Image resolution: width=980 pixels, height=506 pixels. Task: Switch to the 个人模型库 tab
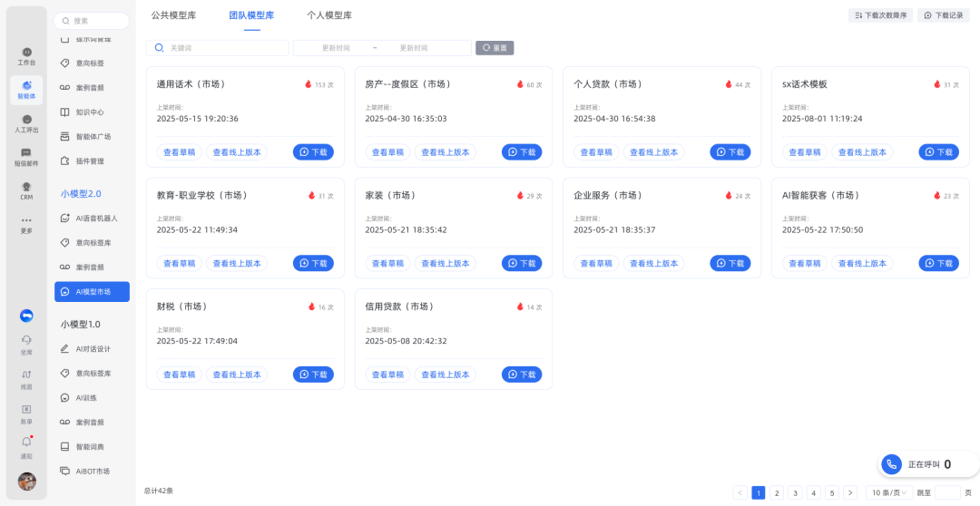329,15
